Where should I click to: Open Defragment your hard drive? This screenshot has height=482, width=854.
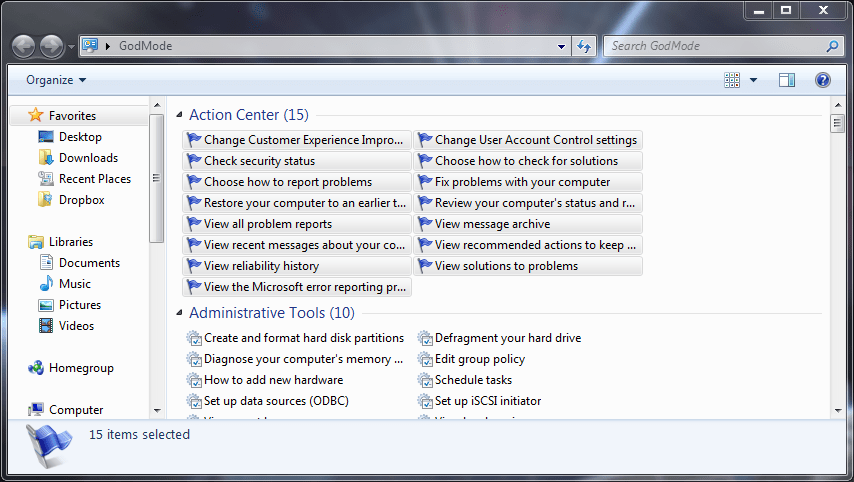tap(499, 338)
